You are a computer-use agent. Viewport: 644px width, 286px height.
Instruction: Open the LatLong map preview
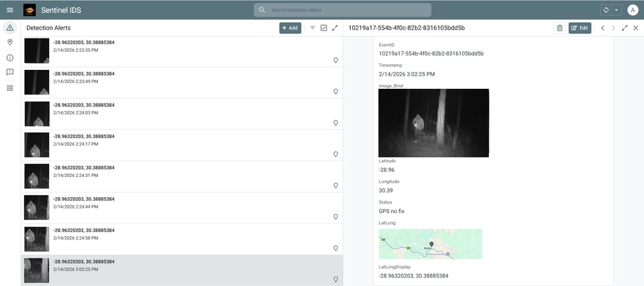[x=430, y=244]
